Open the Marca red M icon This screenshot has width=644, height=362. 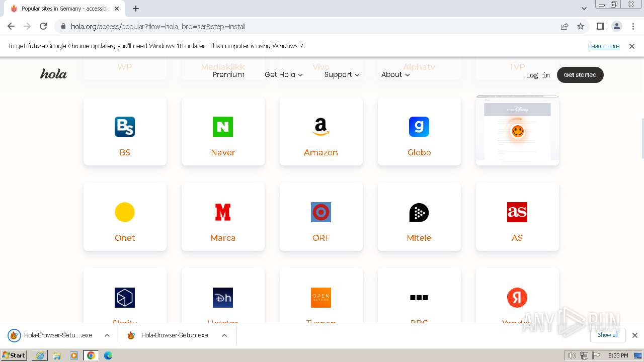coord(223,212)
